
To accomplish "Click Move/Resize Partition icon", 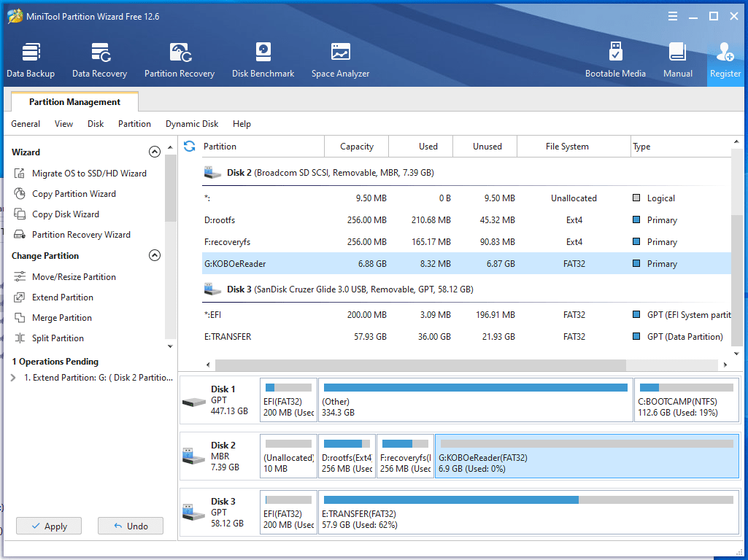I will (20, 277).
